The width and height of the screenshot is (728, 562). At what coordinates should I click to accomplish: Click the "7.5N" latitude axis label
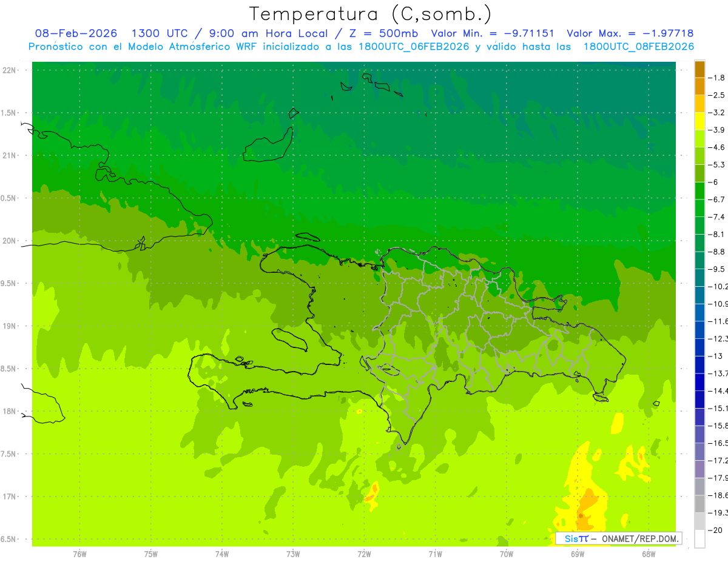coord(9,454)
